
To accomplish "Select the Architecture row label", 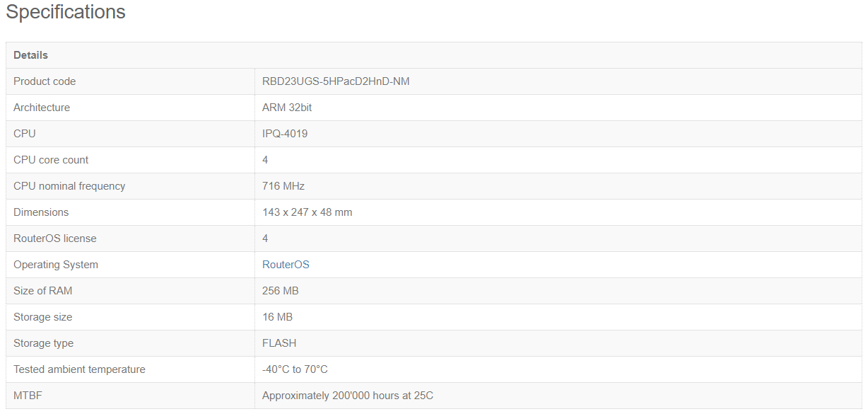I will coord(42,108).
